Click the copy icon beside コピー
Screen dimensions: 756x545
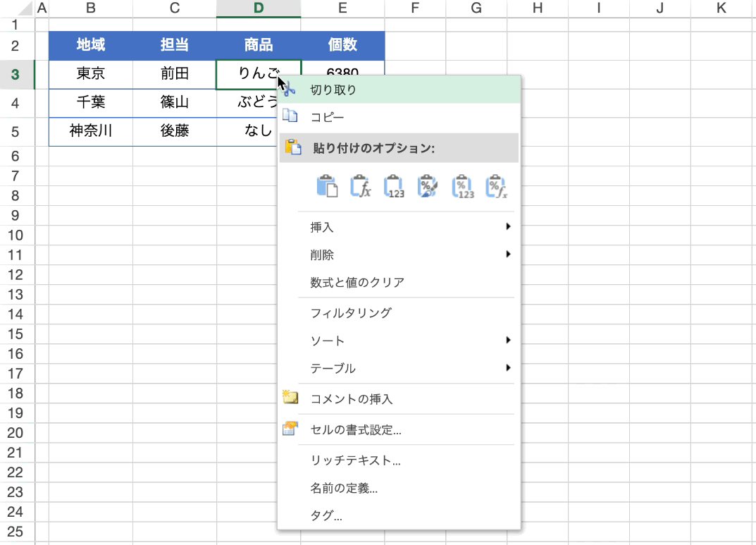point(290,116)
